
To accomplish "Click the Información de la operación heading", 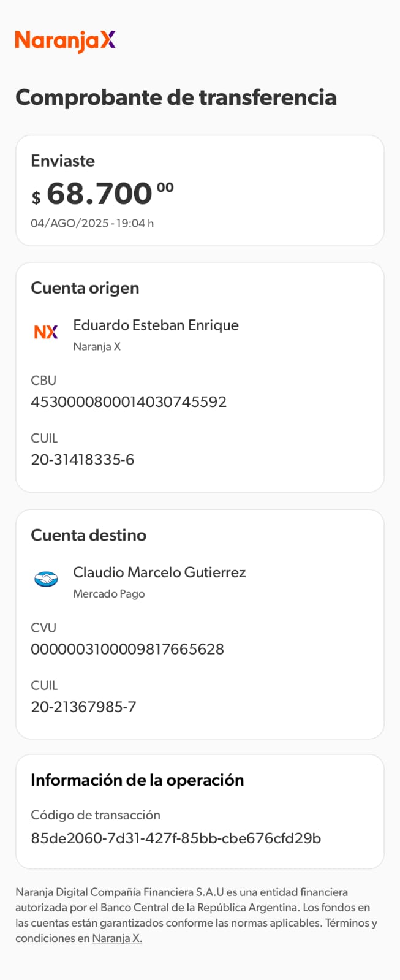I will pyautogui.click(x=137, y=780).
